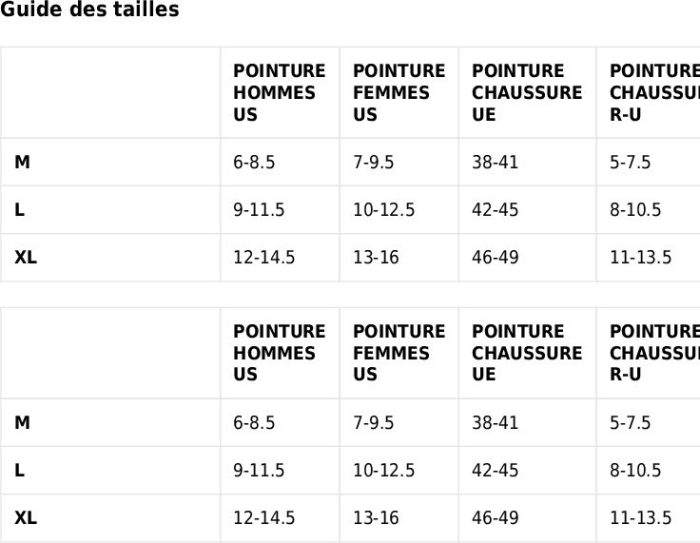Image resolution: width=700 pixels, height=543 pixels.
Task: Select men's size 12-14.5 in first table
Action: click(x=264, y=257)
